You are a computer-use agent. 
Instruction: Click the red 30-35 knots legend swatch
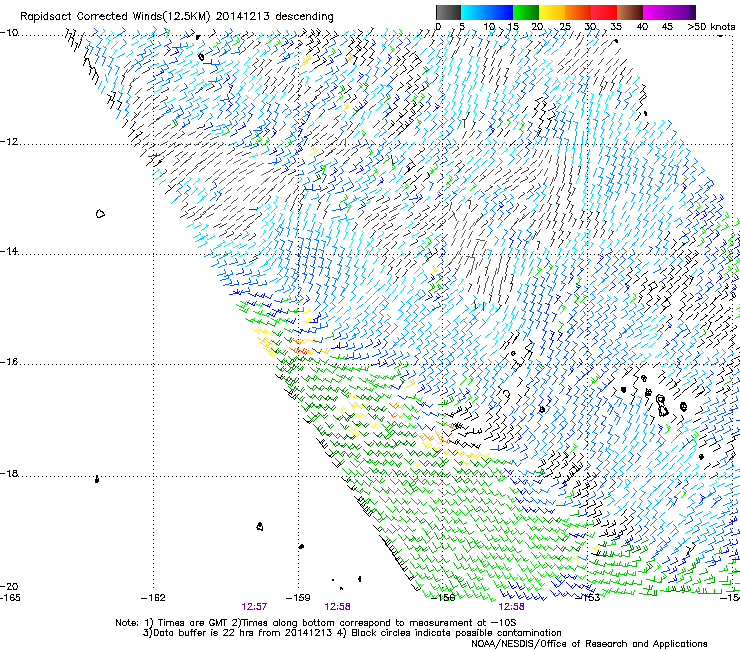[x=604, y=12]
